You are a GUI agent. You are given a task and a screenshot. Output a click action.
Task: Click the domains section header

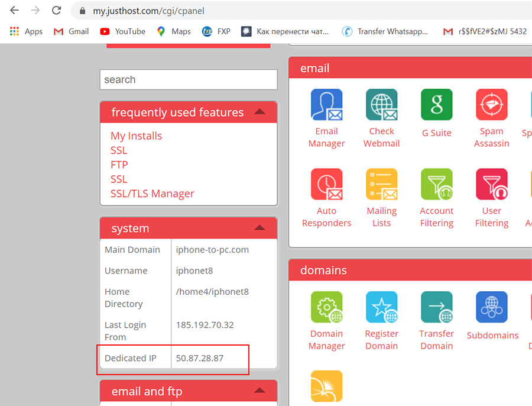tap(410, 270)
